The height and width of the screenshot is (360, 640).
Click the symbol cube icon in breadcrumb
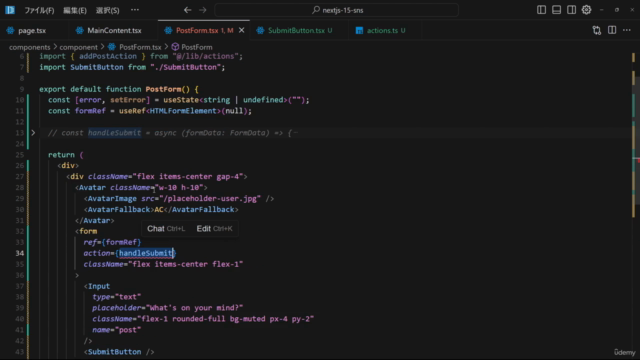point(175,47)
